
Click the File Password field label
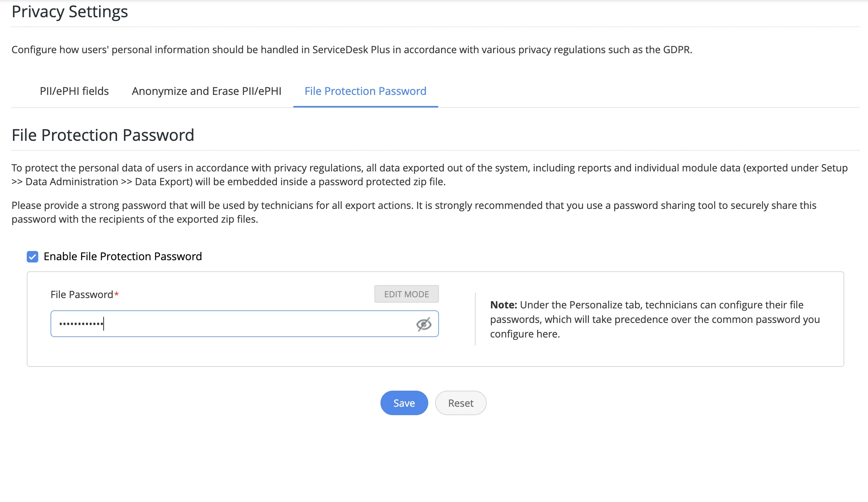(81, 295)
